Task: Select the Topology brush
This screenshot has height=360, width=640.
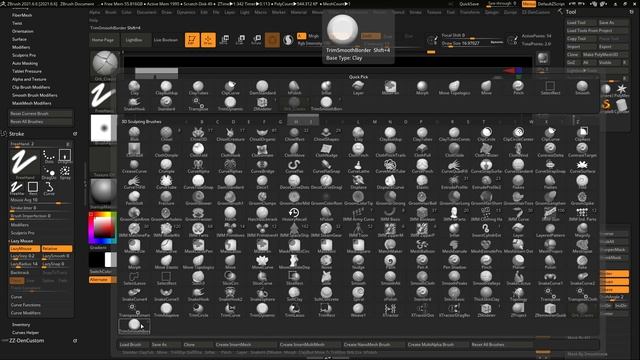Action: point(518,293)
